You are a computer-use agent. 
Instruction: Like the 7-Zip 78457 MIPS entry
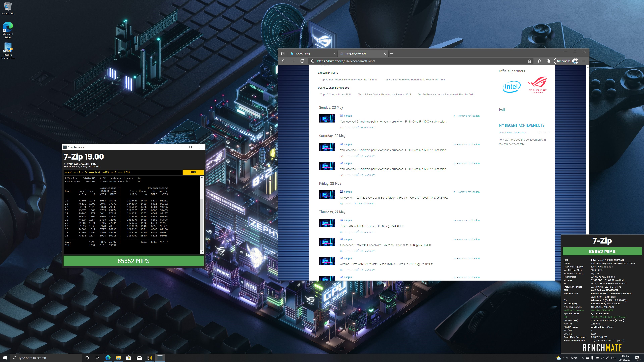[x=361, y=232]
